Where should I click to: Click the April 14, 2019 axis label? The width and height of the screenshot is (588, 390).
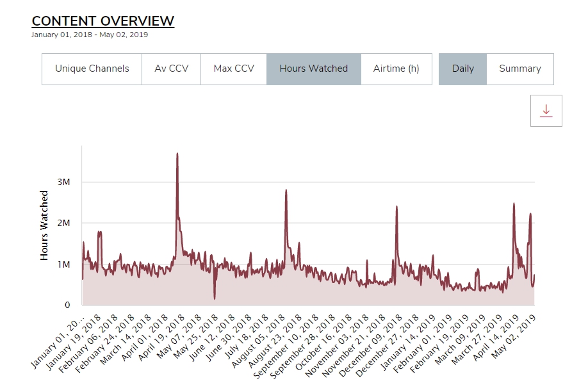(496, 337)
